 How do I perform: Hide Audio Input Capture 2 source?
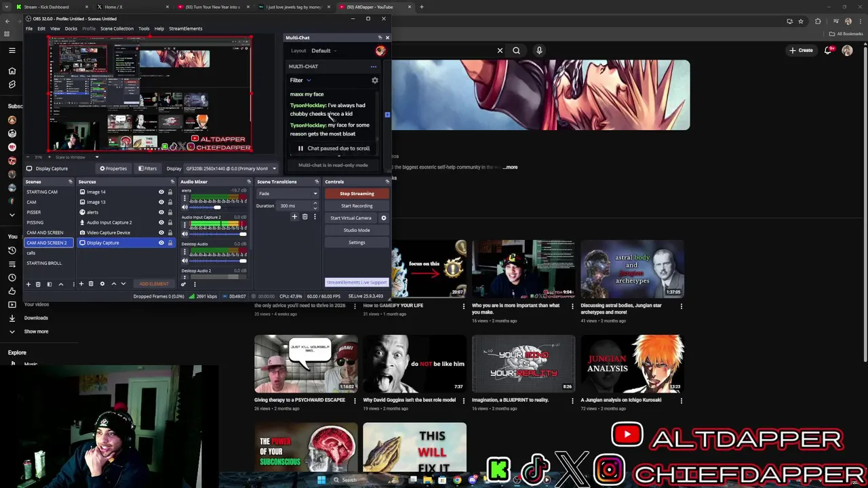pos(161,222)
